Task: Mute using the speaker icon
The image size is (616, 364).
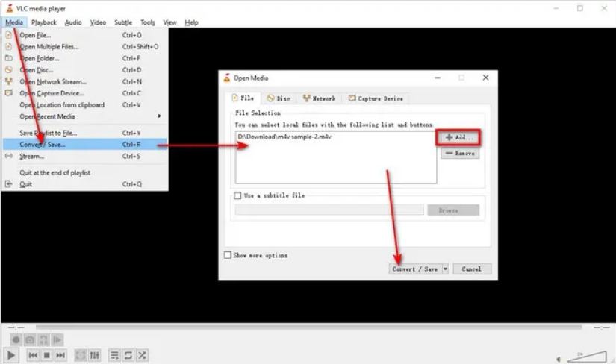Action: point(559,359)
